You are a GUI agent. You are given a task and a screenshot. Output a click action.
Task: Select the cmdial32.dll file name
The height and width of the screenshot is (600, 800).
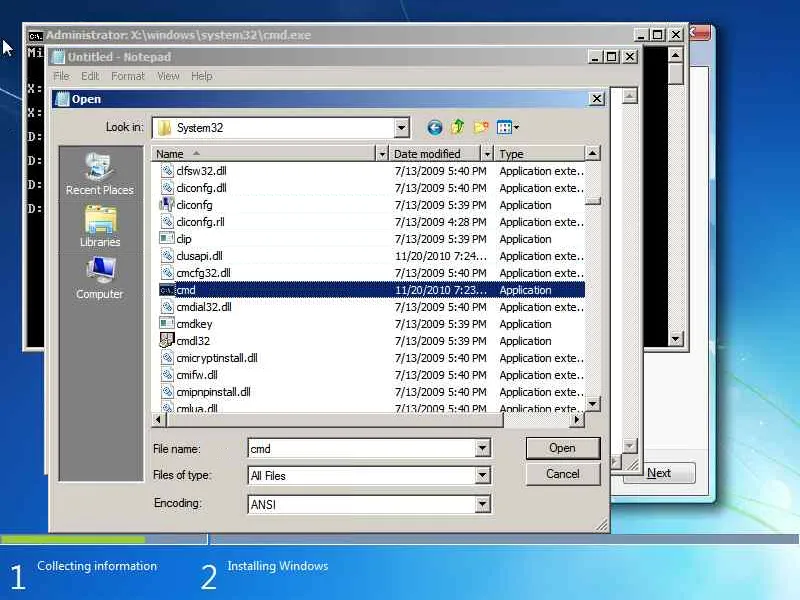[x=204, y=307]
